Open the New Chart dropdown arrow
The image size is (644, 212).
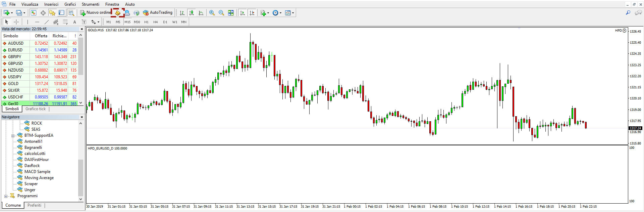click(12, 13)
